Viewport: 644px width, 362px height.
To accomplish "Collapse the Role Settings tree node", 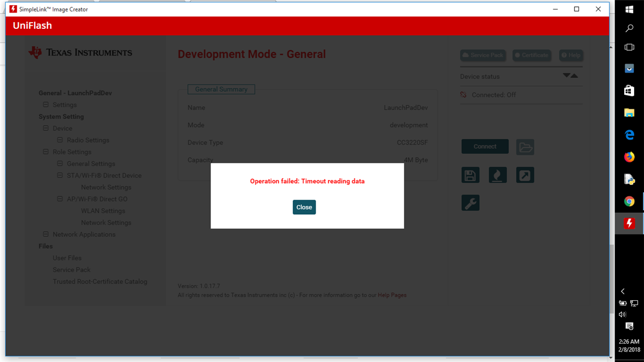I will (x=46, y=152).
